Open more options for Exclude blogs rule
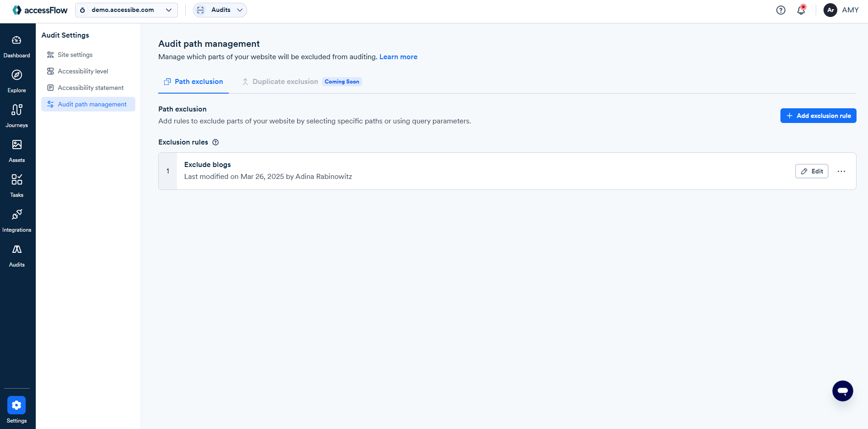868x429 pixels. 841,171
